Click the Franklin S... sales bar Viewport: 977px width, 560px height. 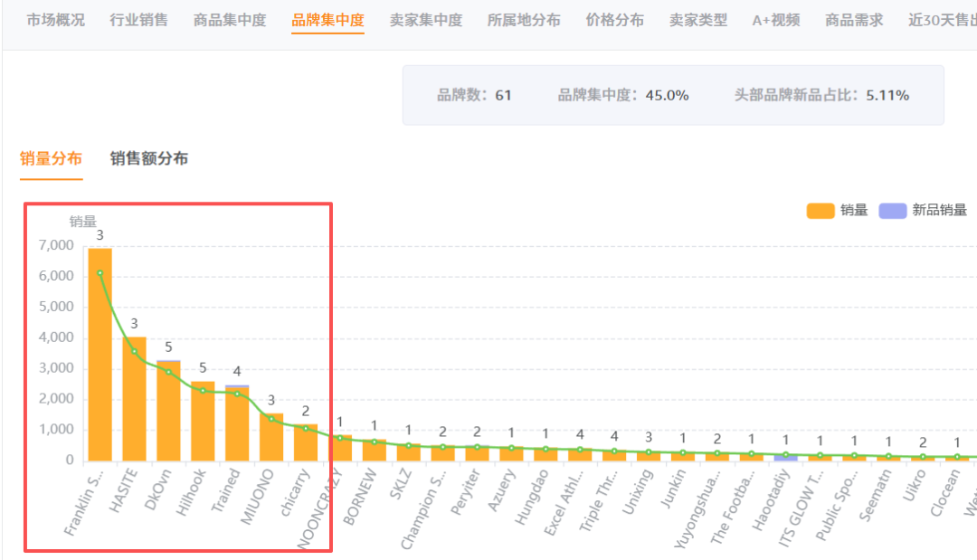[x=99, y=353]
